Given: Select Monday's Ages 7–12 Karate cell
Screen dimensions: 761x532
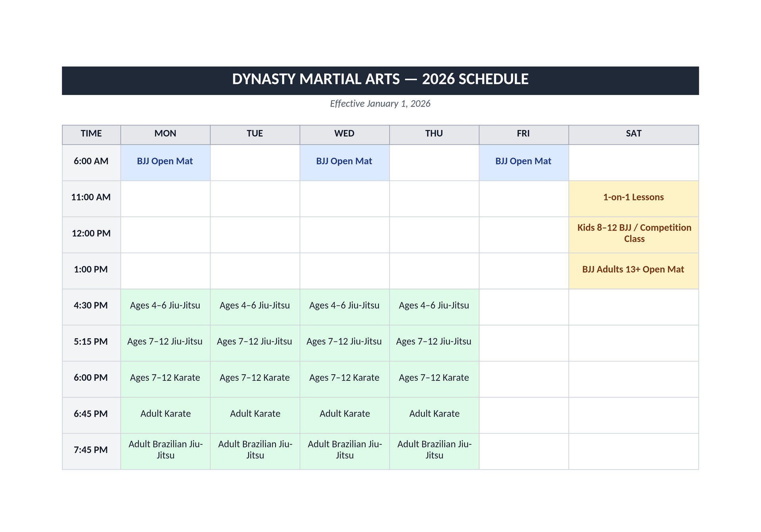Looking at the screenshot, I should pyautogui.click(x=165, y=379).
